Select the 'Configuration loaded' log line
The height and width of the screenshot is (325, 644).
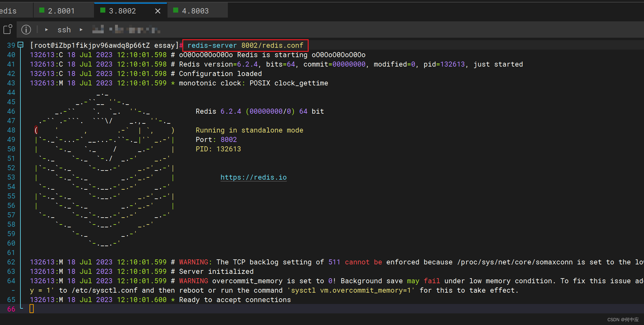[146, 74]
